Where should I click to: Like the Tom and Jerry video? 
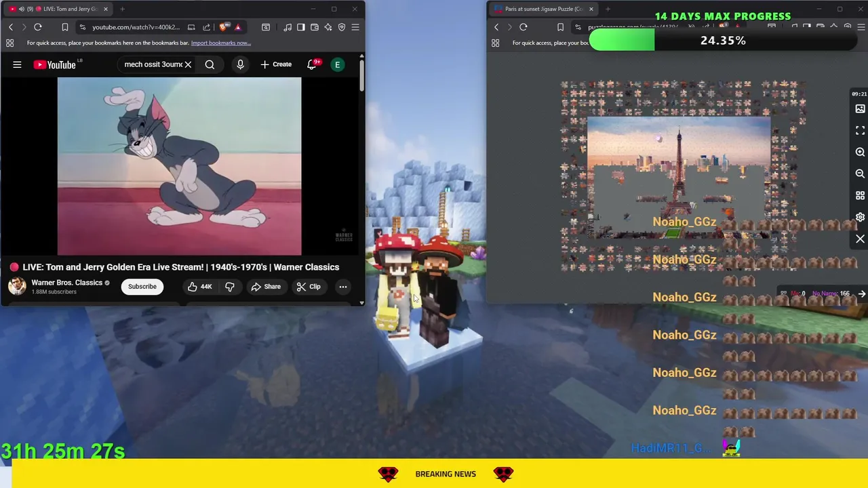(199, 287)
